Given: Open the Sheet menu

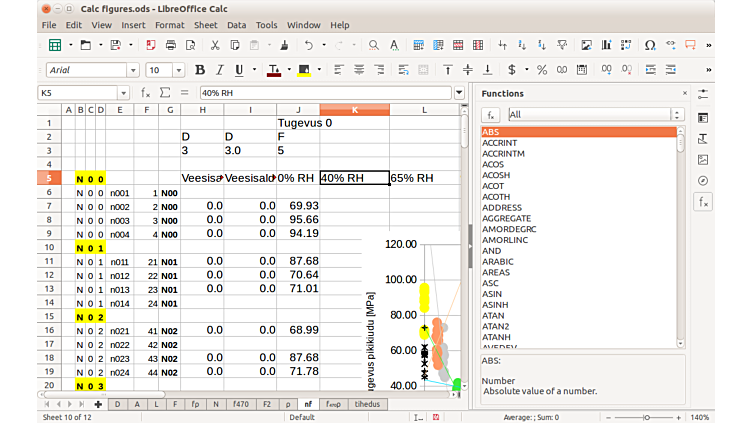Looking at the screenshot, I should click(205, 24).
